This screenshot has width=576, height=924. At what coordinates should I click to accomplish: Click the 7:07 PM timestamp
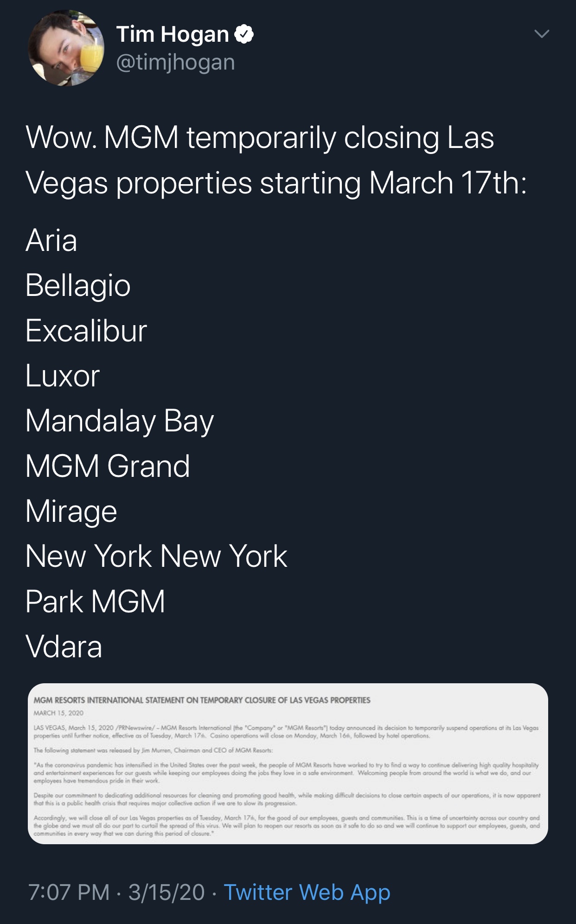[x=69, y=892]
